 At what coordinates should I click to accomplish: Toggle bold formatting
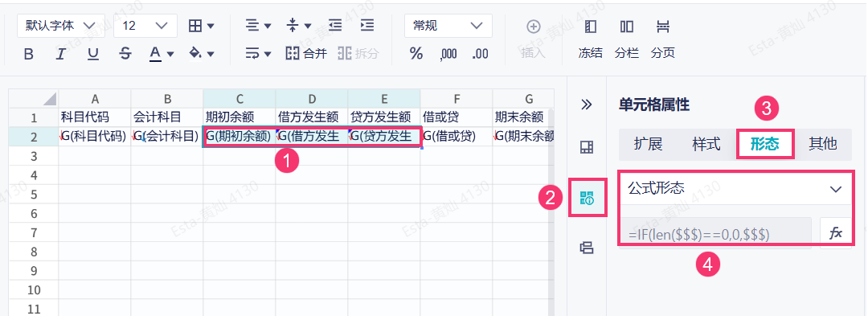click(30, 54)
